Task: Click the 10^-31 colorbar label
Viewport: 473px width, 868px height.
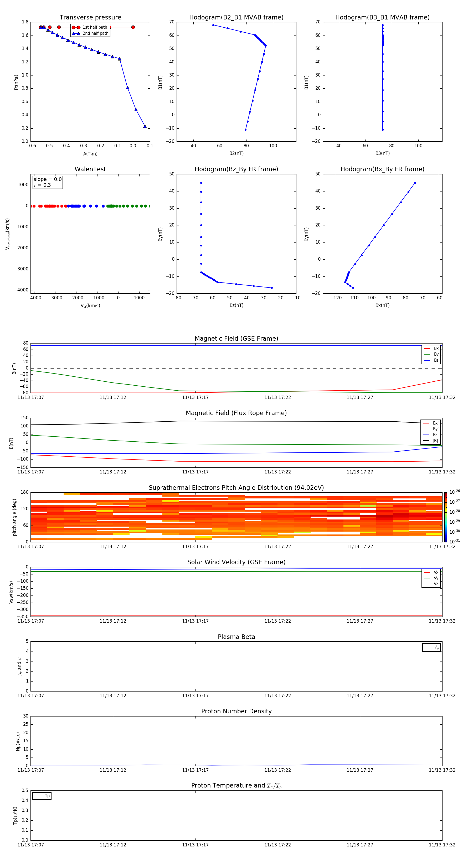Action: coord(455,542)
